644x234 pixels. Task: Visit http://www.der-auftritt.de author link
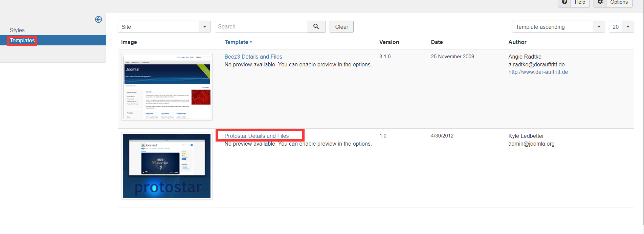[538, 72]
